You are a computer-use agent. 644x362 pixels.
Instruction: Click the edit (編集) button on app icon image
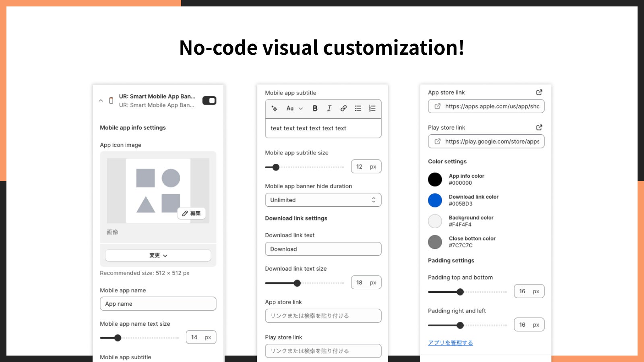point(192,213)
